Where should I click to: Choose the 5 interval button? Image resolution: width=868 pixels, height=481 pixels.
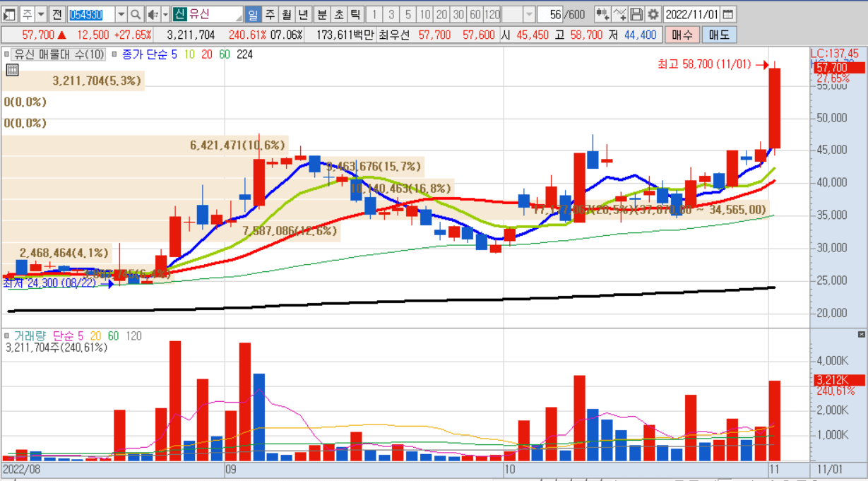coord(408,14)
